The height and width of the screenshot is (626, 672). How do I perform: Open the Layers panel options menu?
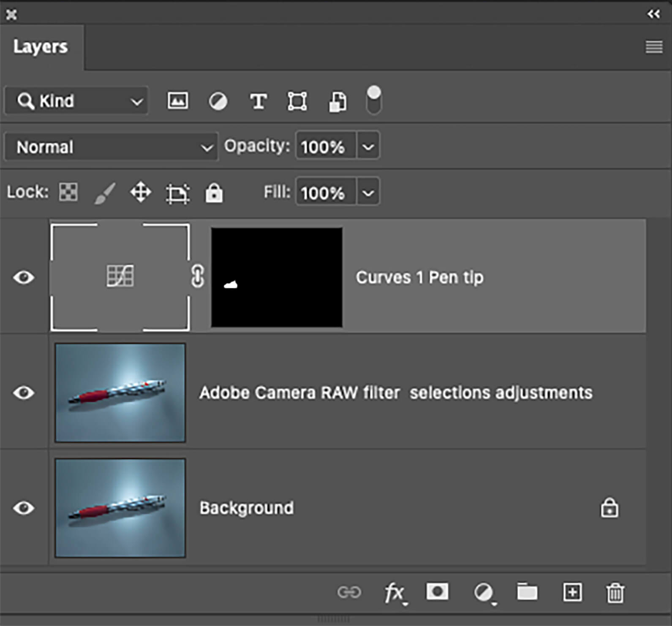click(x=654, y=47)
